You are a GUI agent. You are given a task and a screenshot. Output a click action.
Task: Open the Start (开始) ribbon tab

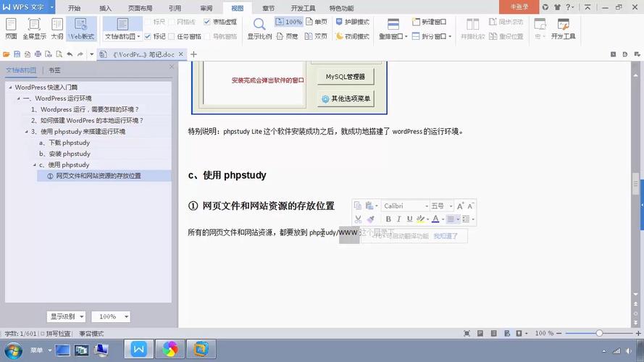coord(75,8)
